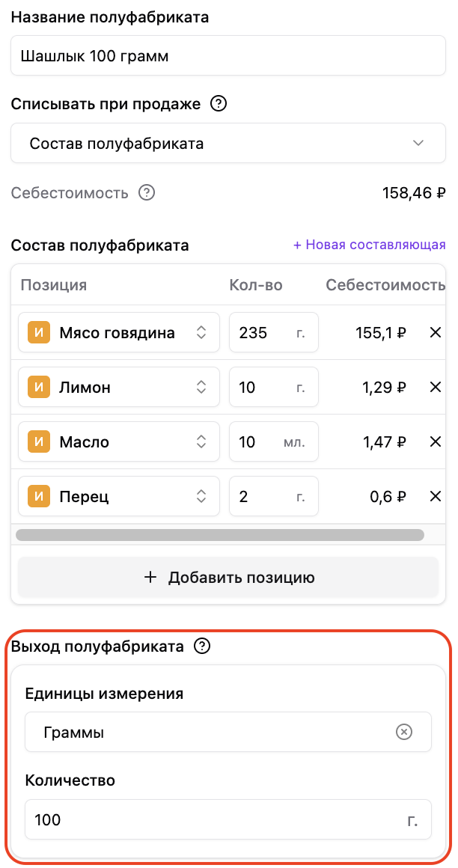Click the horizontal scrollbar under the table

[220, 535]
